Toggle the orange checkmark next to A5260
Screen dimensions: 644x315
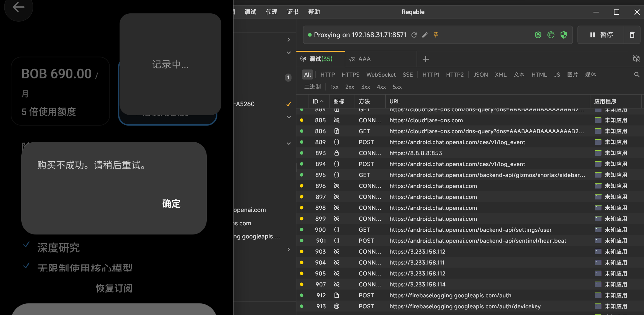pyautogui.click(x=288, y=104)
